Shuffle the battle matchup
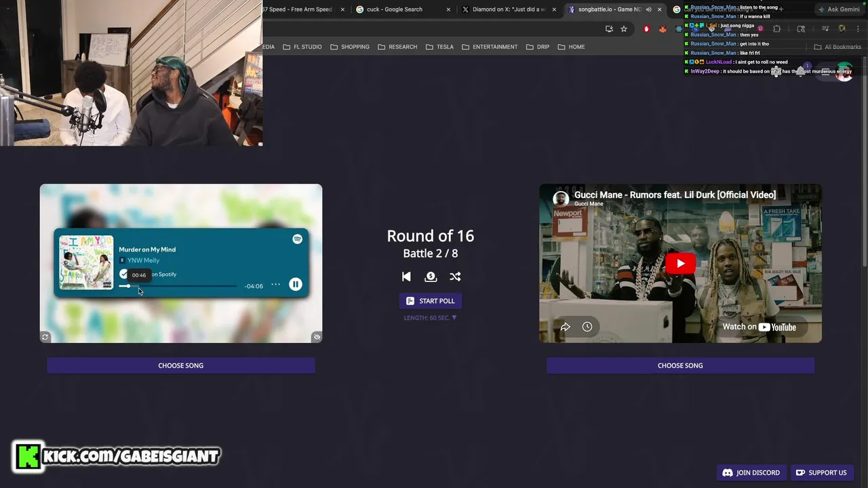 (x=455, y=277)
